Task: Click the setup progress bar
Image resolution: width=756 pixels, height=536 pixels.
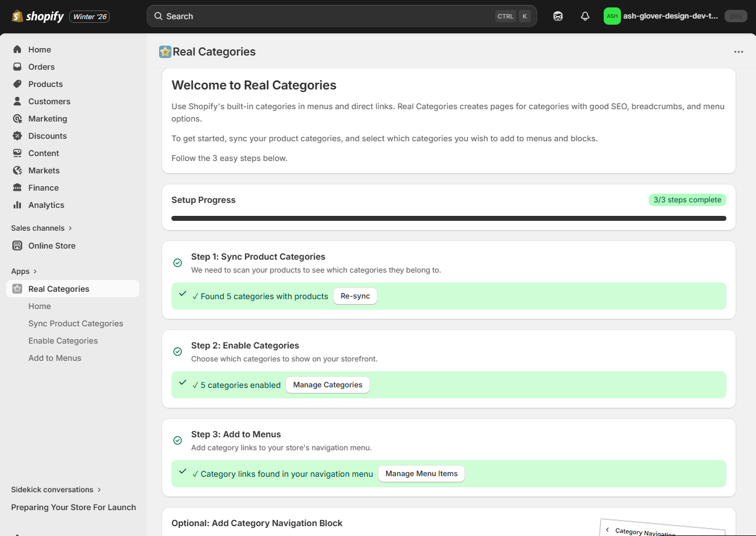Action: tap(448, 218)
